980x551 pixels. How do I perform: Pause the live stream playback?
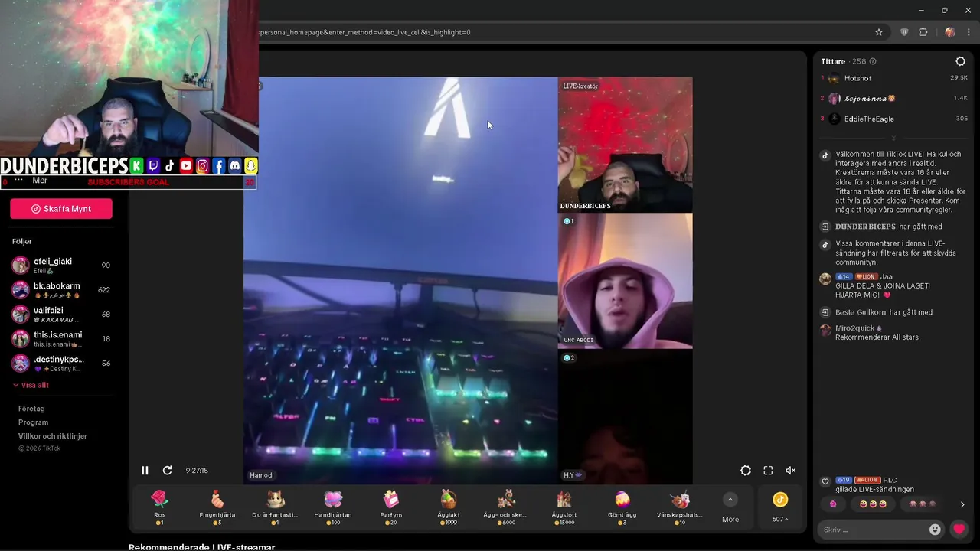tap(145, 471)
